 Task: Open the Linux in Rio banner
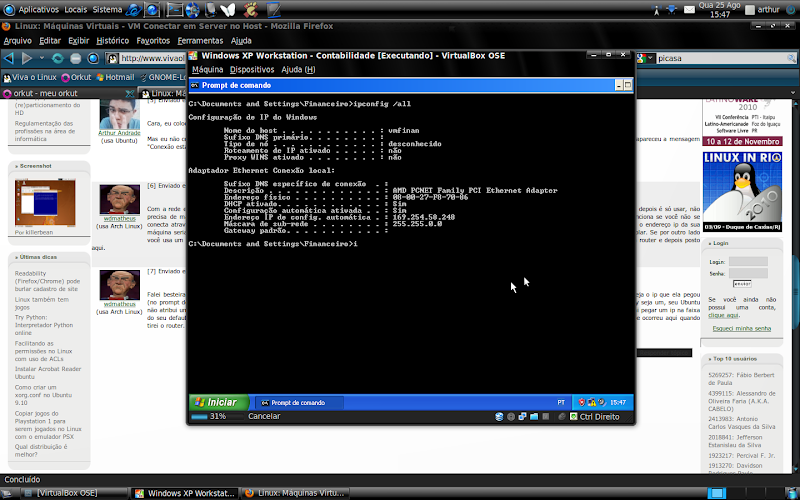(742, 192)
